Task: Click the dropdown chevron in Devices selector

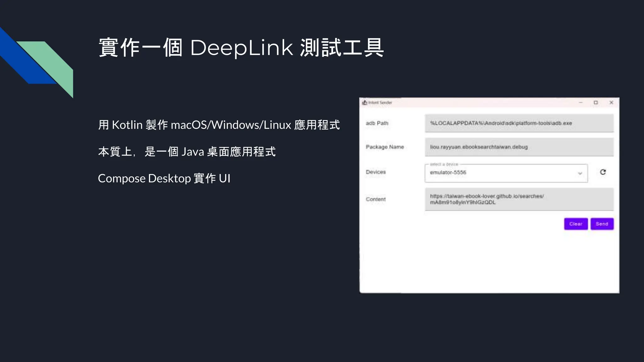Action: point(580,173)
